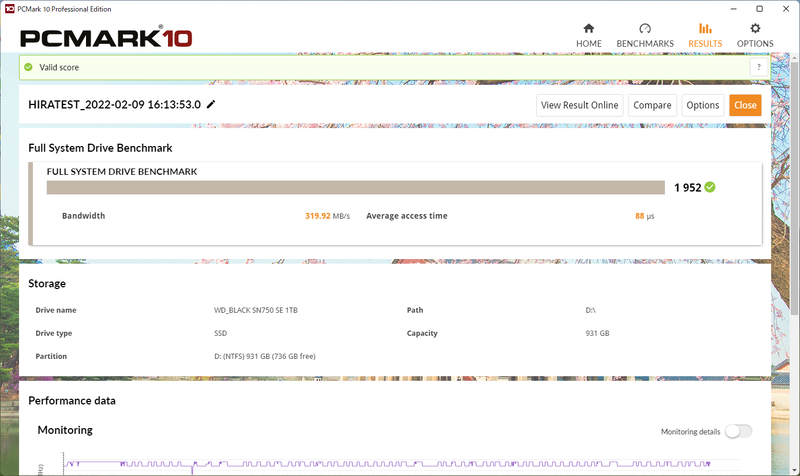Viewport: 800px width, 476px height.
Task: Open the HOME tab
Action: click(589, 36)
